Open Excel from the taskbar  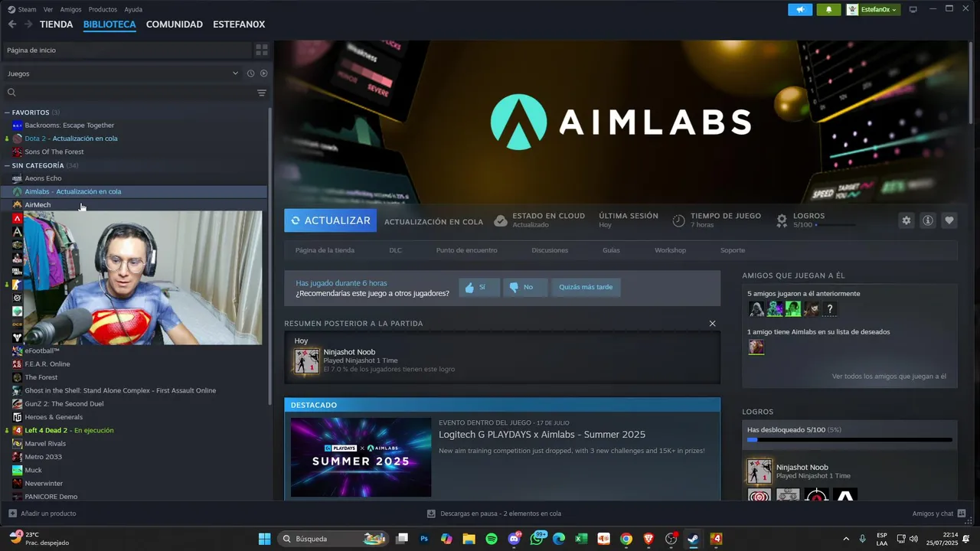(581, 539)
